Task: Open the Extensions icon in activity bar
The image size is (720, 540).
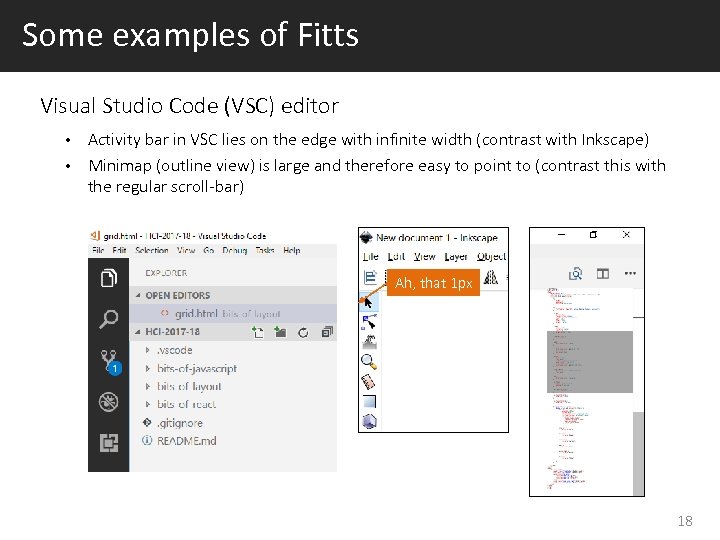Action: [109, 443]
